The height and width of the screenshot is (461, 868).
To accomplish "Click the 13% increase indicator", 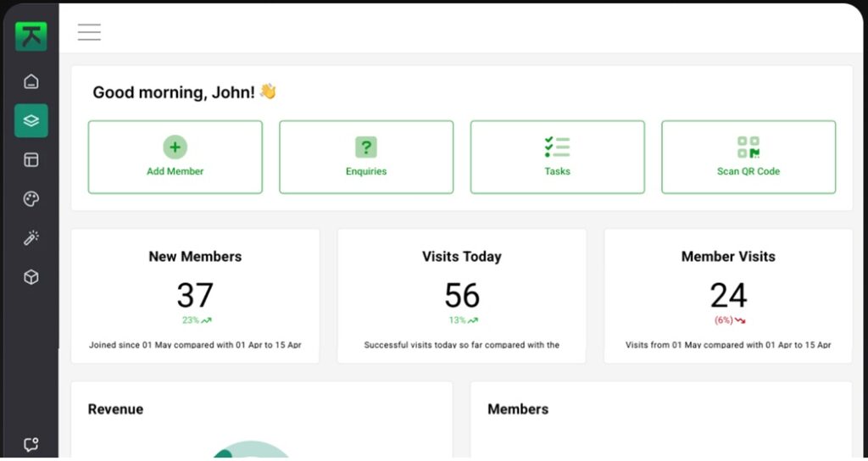I will 464,319.
